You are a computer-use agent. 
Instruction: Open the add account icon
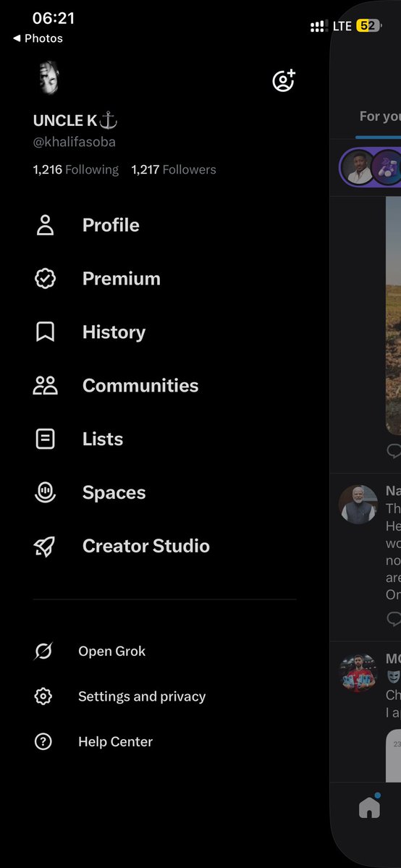pyautogui.click(x=284, y=81)
